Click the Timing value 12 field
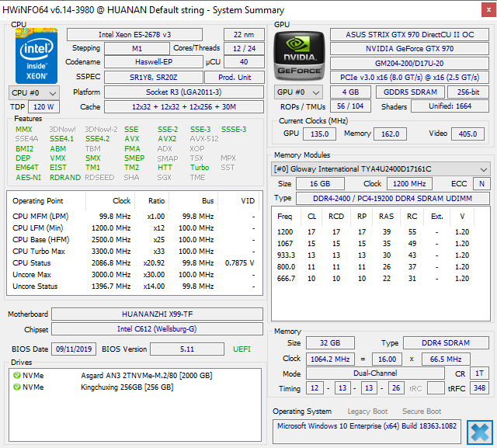Viewport: 497px width, 448px height. [315, 387]
